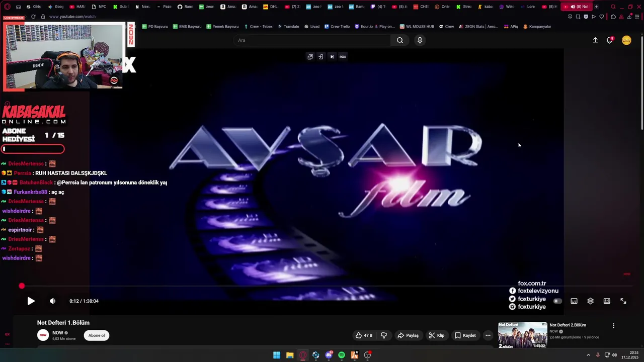Open the PD Başvuru bookmark
The height and width of the screenshot is (362, 644).
point(155,27)
